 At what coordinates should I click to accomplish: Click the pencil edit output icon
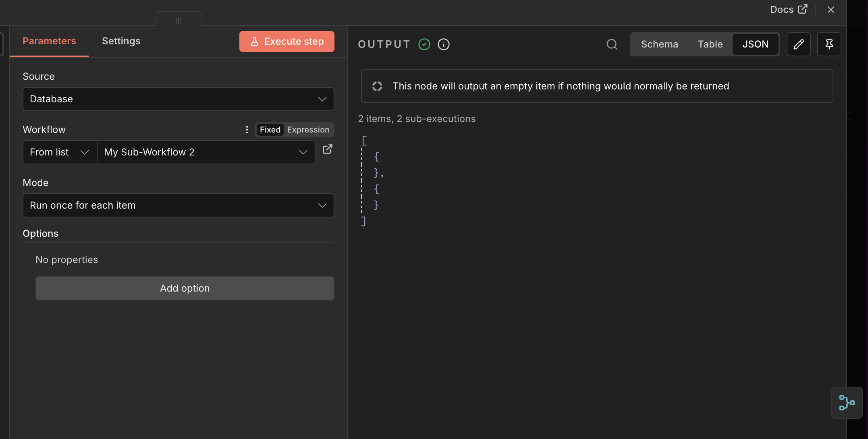pyautogui.click(x=798, y=44)
